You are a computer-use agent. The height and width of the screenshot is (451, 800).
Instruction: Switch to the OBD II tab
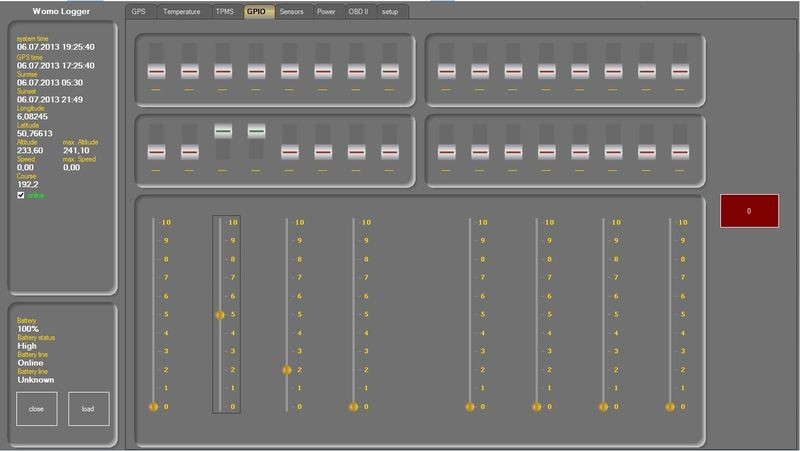click(x=359, y=12)
